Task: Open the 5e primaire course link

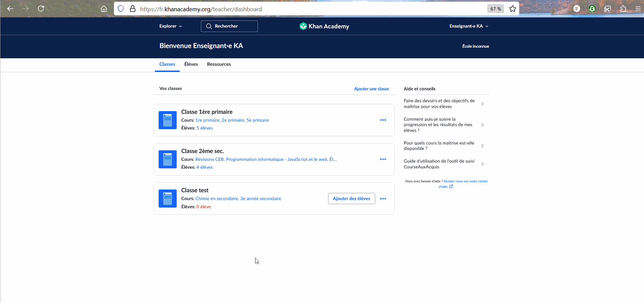Action: (258, 120)
